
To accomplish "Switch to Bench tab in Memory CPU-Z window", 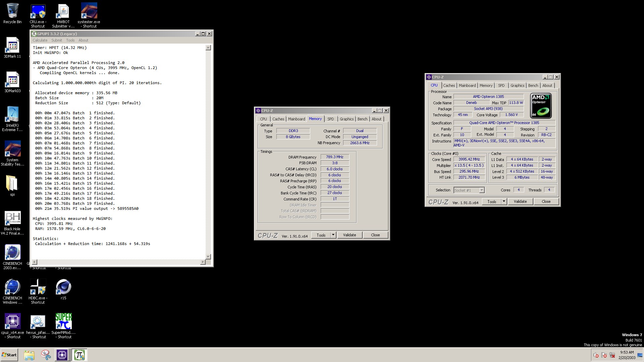I will click(362, 119).
